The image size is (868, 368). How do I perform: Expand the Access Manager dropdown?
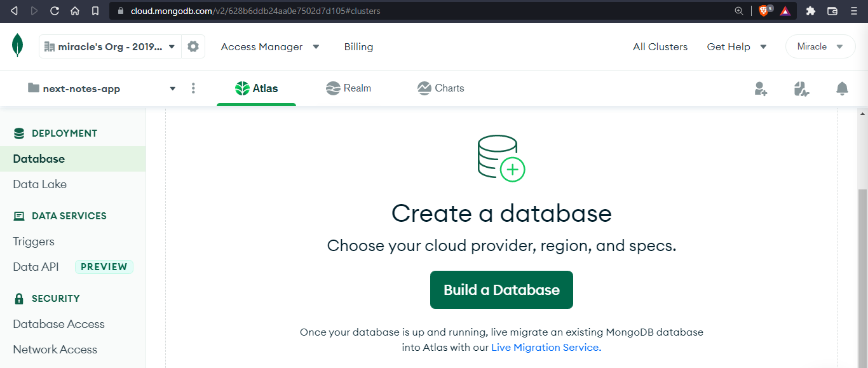[x=270, y=46]
